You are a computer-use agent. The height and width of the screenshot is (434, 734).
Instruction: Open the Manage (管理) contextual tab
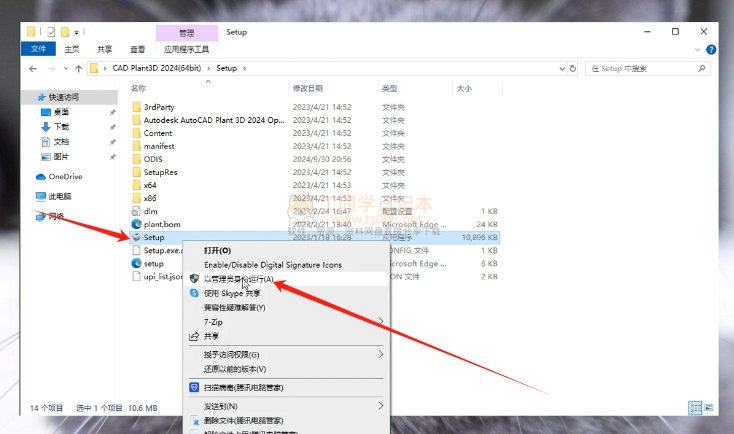coord(187,33)
